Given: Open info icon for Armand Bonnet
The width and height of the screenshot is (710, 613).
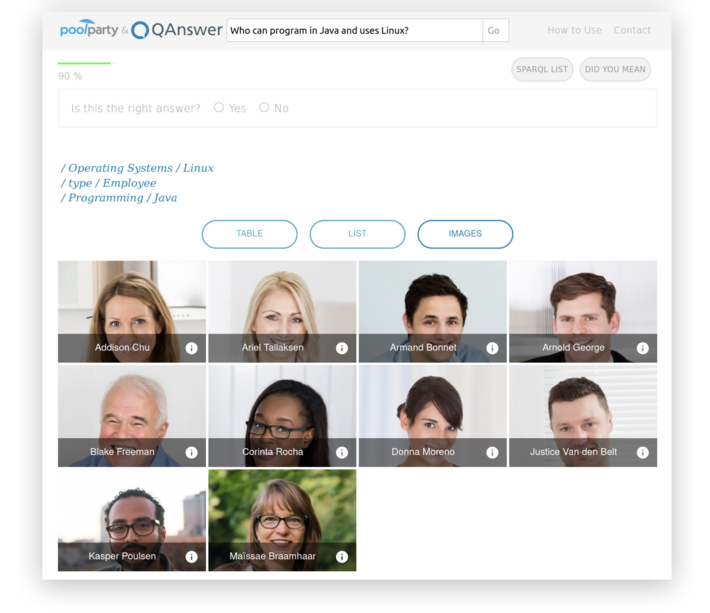Looking at the screenshot, I should (492, 348).
